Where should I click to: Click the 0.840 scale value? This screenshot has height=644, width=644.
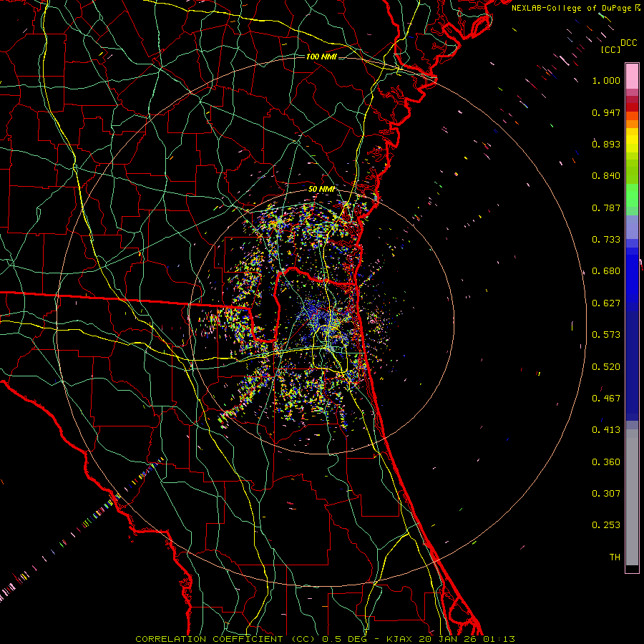pyautogui.click(x=606, y=176)
